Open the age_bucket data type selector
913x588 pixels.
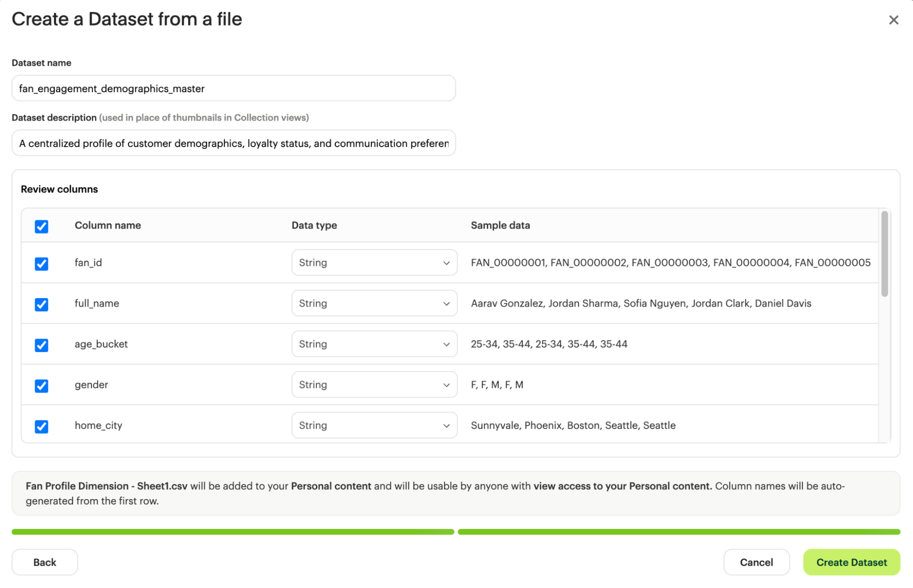coord(374,344)
